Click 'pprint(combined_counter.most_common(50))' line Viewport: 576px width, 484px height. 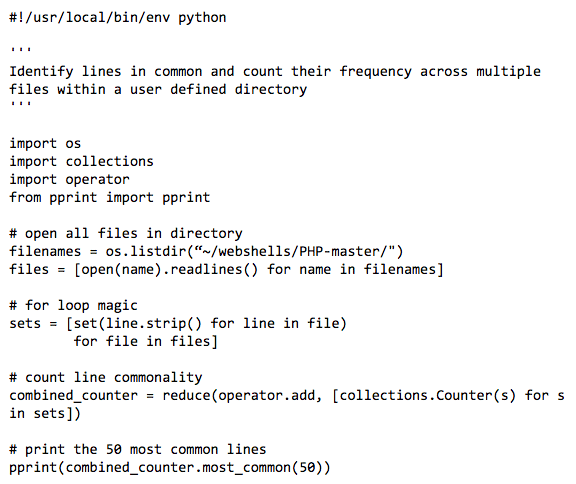coord(170,467)
